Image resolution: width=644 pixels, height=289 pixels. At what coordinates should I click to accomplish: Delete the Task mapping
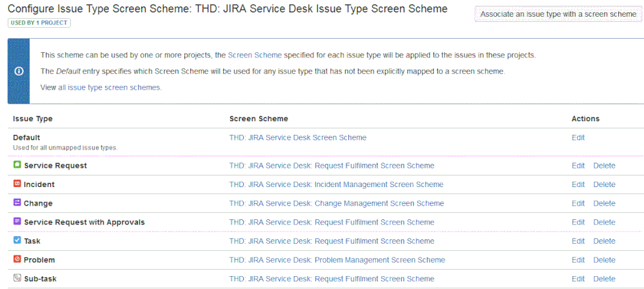[x=604, y=241]
